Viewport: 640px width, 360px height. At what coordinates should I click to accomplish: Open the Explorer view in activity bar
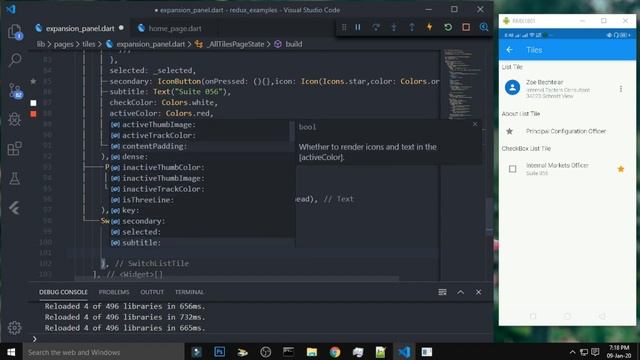tap(15, 32)
